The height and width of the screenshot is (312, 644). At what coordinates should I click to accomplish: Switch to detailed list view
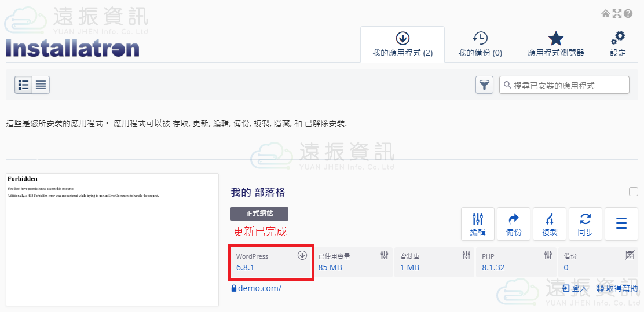tap(24, 85)
